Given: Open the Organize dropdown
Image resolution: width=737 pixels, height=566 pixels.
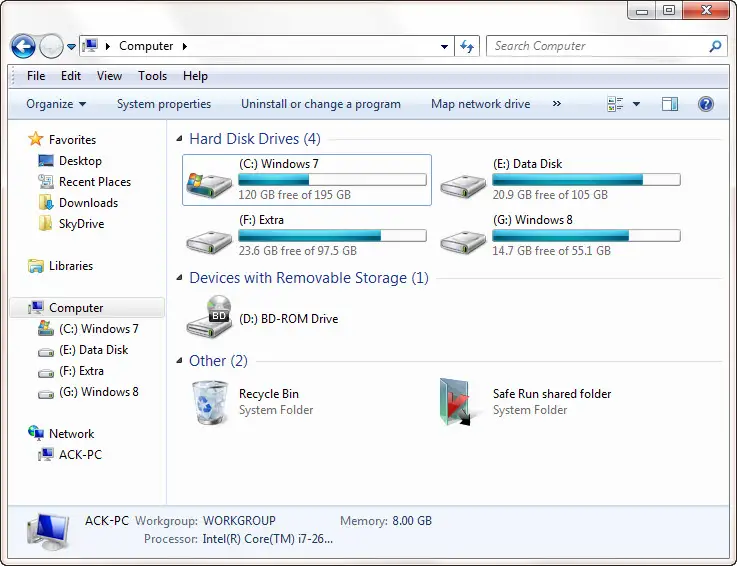Looking at the screenshot, I should click(x=56, y=104).
